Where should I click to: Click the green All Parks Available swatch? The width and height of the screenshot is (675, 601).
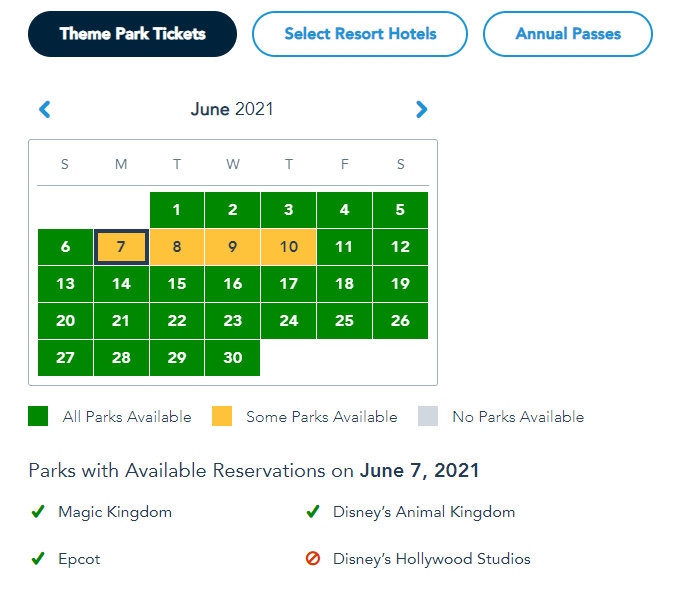tap(38, 417)
